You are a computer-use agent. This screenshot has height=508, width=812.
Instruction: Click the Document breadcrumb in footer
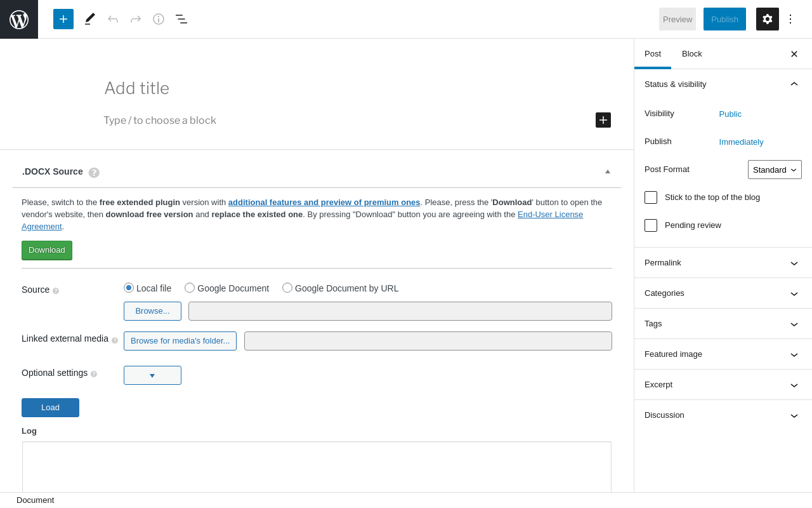tap(36, 500)
